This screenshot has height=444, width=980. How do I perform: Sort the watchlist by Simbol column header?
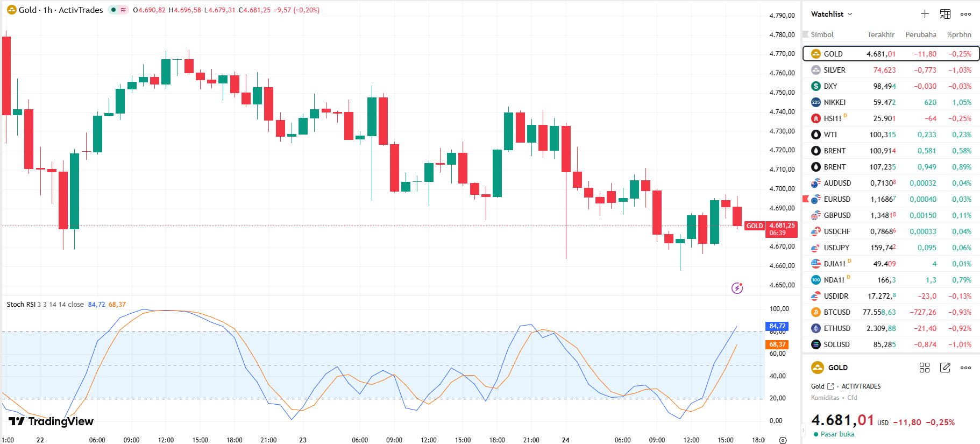[x=822, y=34]
